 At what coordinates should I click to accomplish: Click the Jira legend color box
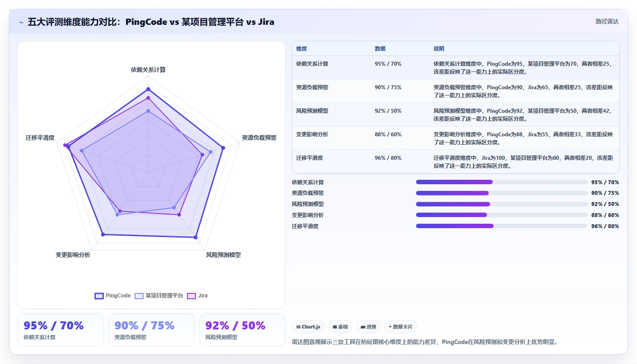(191, 296)
